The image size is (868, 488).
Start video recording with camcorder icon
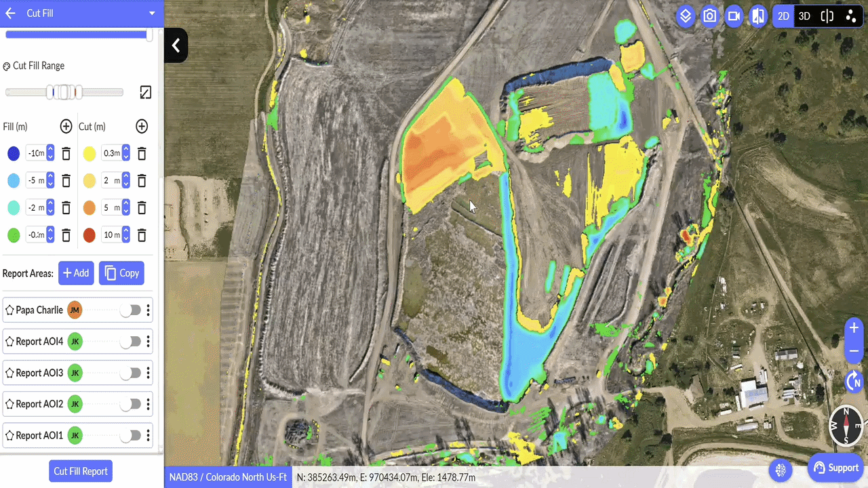[734, 16]
